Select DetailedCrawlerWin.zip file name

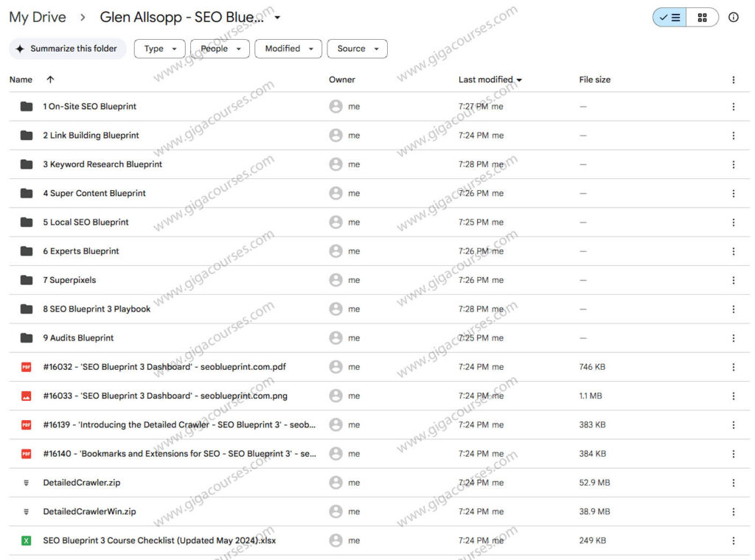coord(89,511)
